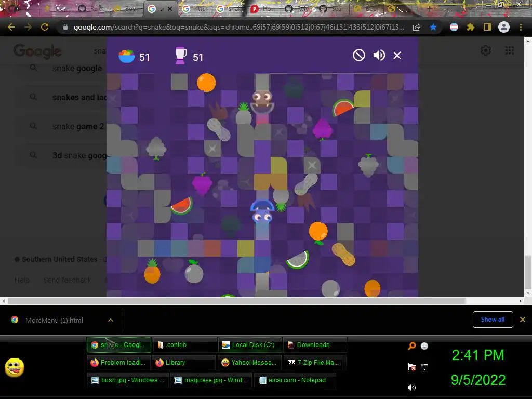
Task: Close the snake game overlay with the X
Action: coord(397,55)
